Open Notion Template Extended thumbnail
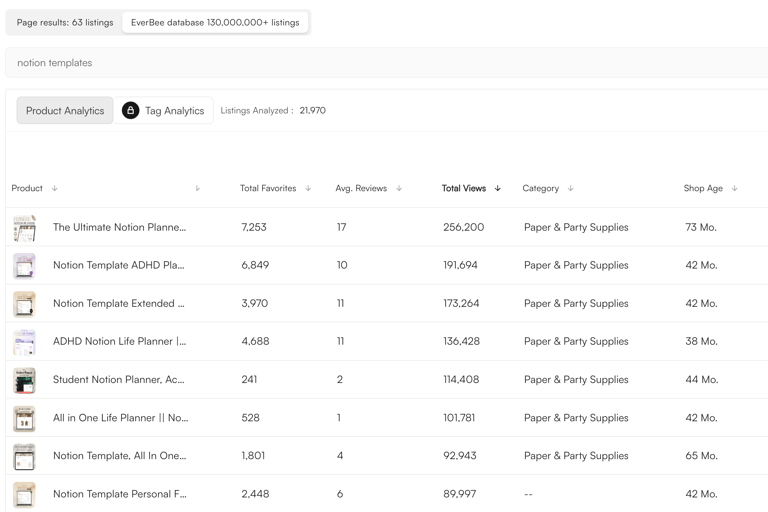Image resolution: width=768 pixels, height=512 pixels. (x=24, y=304)
